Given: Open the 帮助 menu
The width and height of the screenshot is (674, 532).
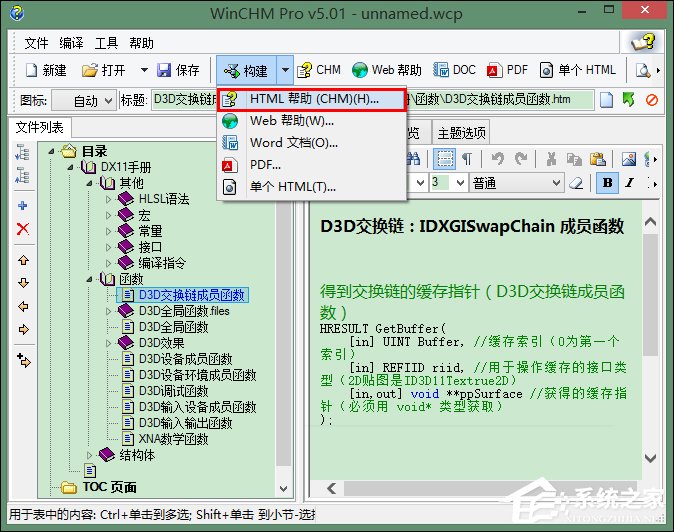Looking at the screenshot, I should pyautogui.click(x=141, y=43).
